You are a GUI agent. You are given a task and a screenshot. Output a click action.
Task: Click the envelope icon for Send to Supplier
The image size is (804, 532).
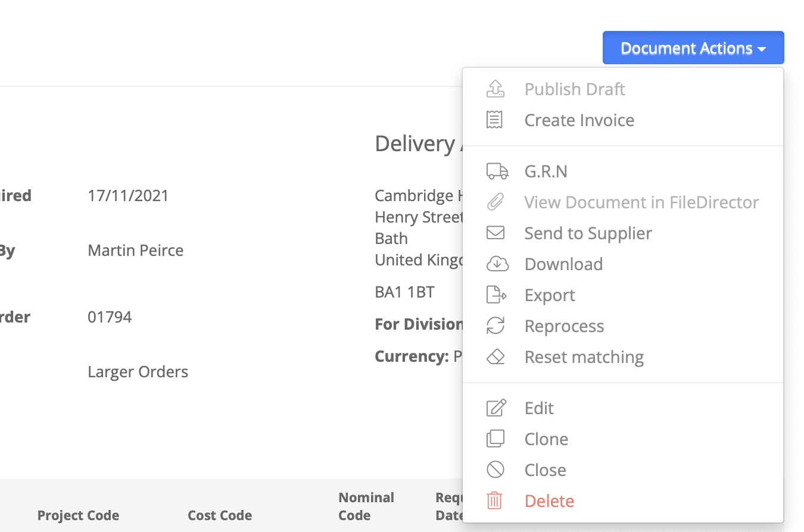coord(496,233)
